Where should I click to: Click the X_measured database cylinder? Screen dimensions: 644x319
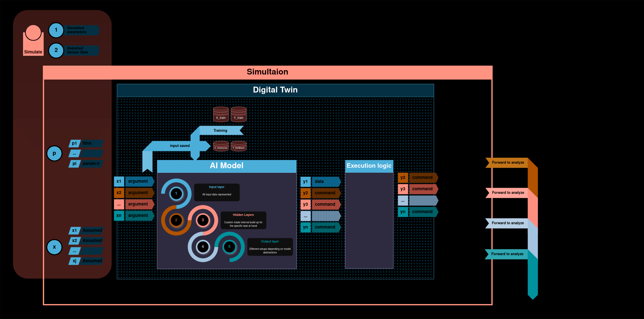coord(221,146)
